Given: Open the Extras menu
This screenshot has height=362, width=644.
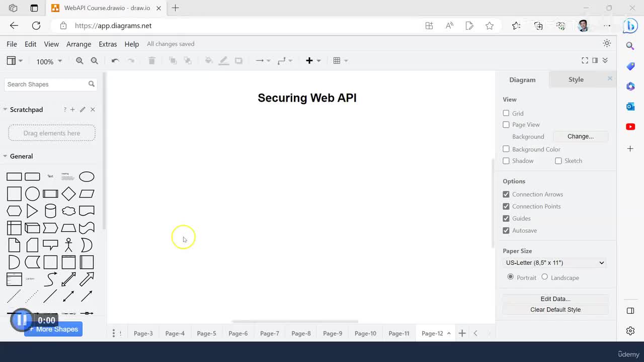Looking at the screenshot, I should (x=108, y=44).
